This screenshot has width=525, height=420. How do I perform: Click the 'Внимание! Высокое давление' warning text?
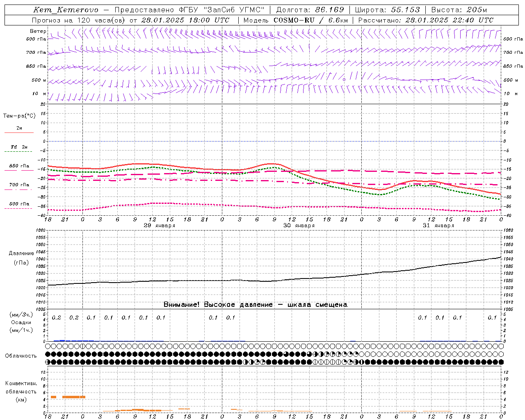pos(218,304)
